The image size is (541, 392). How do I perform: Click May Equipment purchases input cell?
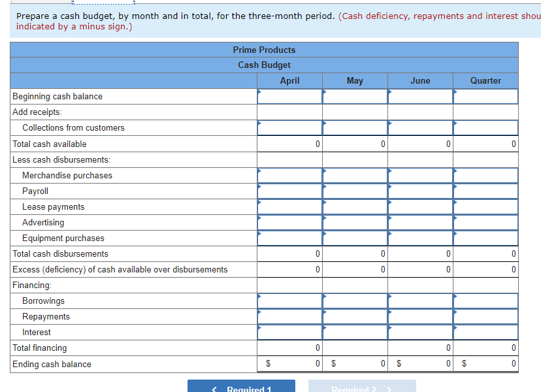click(355, 238)
